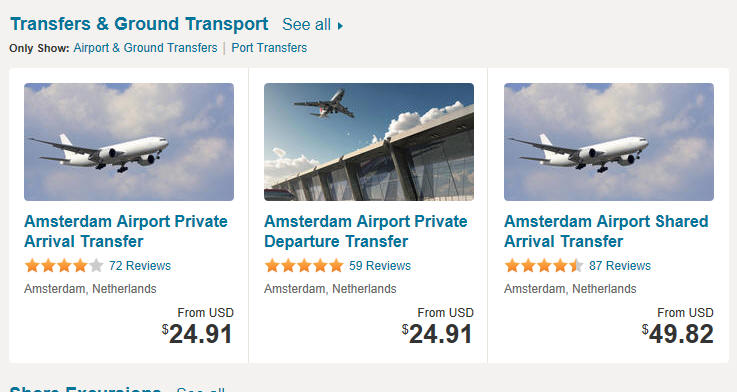Click five-star rating of Private Departure Transfer
This screenshot has width=737, height=392.
coord(304,266)
